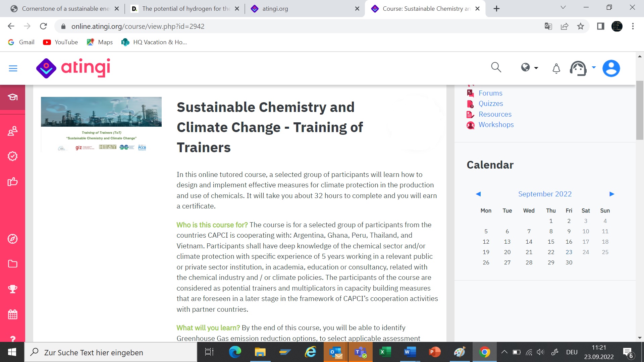
Task: Open the calendar icon in the left sidebar
Action: (x=12, y=314)
